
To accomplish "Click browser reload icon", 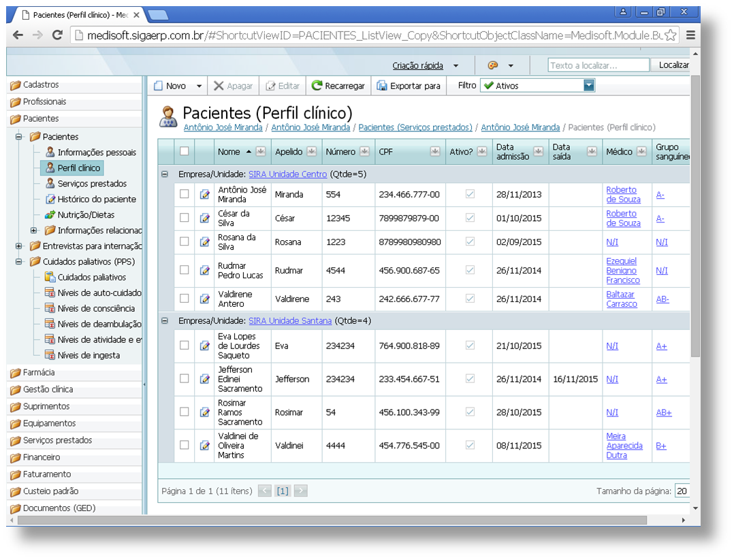I will [x=57, y=35].
